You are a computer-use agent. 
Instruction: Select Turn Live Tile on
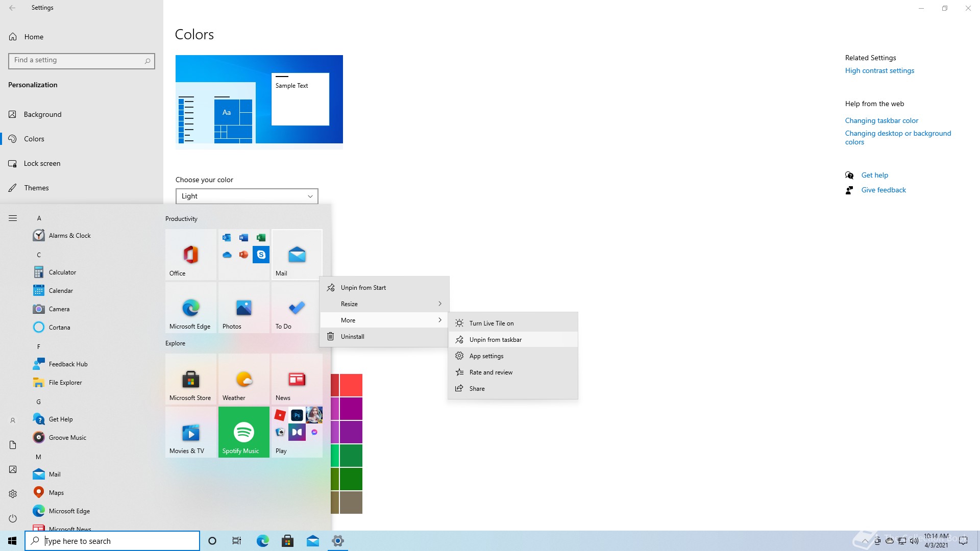[x=513, y=323]
